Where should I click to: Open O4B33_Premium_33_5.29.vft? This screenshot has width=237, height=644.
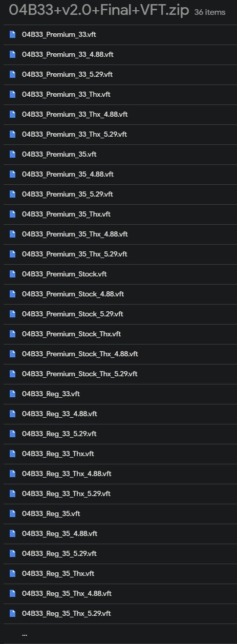pyautogui.click(x=118, y=75)
